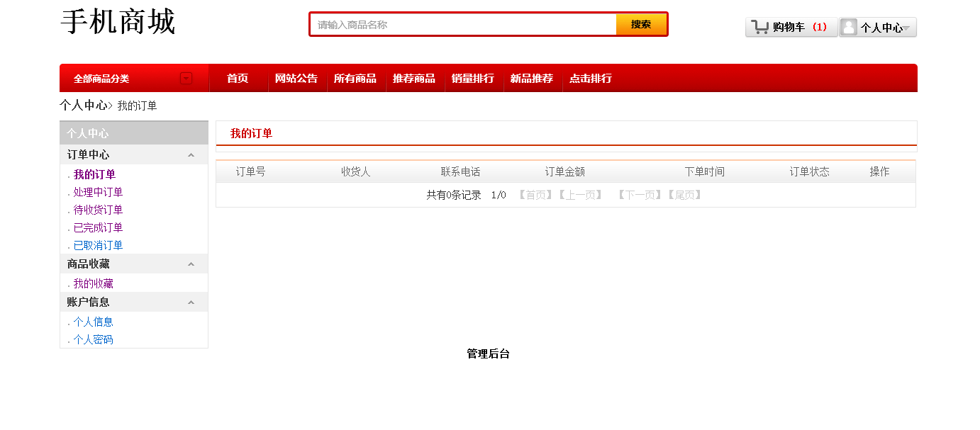
Task: Open the 个人中心 dropdown arrow in header
Action: [x=906, y=28]
